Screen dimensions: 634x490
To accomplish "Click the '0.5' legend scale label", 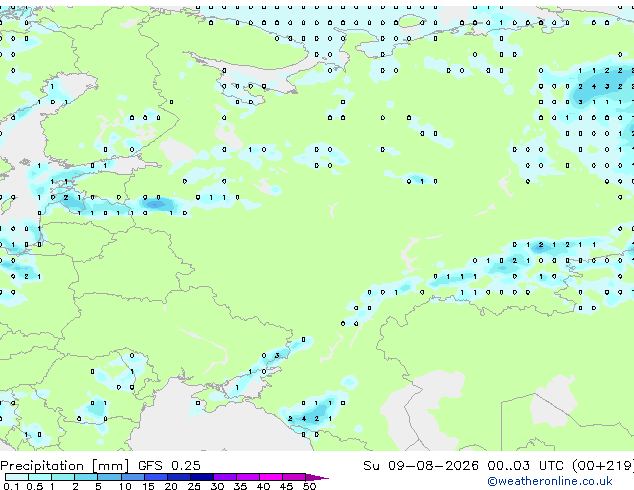I will tap(34, 486).
